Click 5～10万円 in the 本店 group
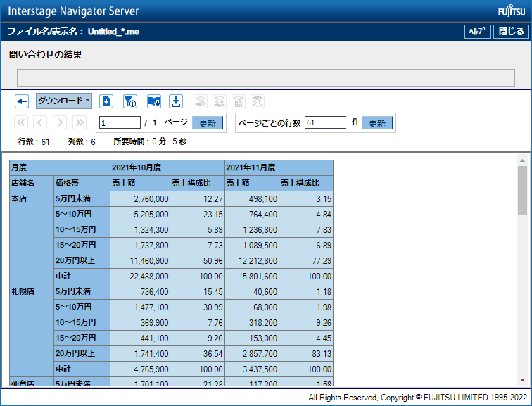The height and width of the screenshot is (406, 532). point(82,215)
